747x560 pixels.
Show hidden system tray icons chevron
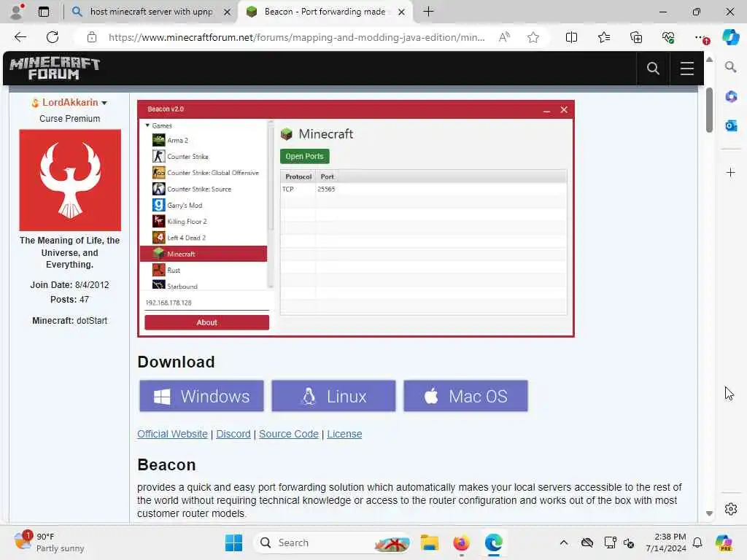(x=564, y=542)
